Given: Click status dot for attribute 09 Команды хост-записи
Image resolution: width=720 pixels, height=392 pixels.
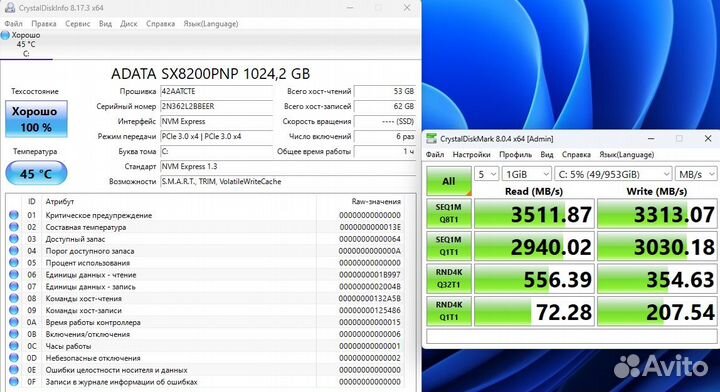Looking at the screenshot, I should (x=14, y=310).
